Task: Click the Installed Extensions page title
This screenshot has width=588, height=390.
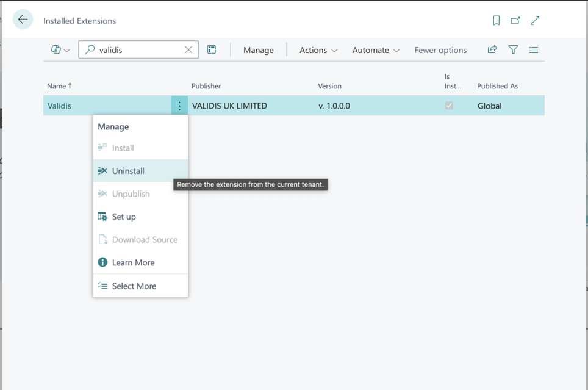Action: point(79,21)
